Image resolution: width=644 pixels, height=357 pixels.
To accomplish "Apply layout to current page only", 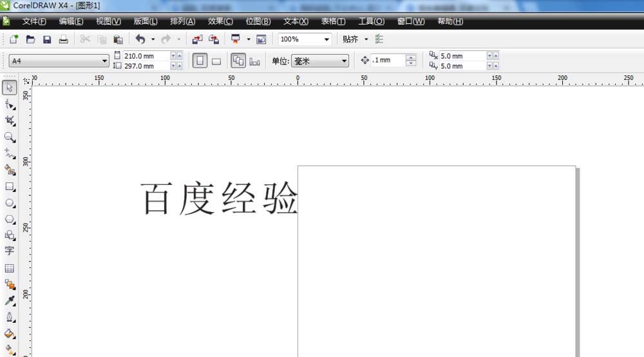I will point(254,61).
